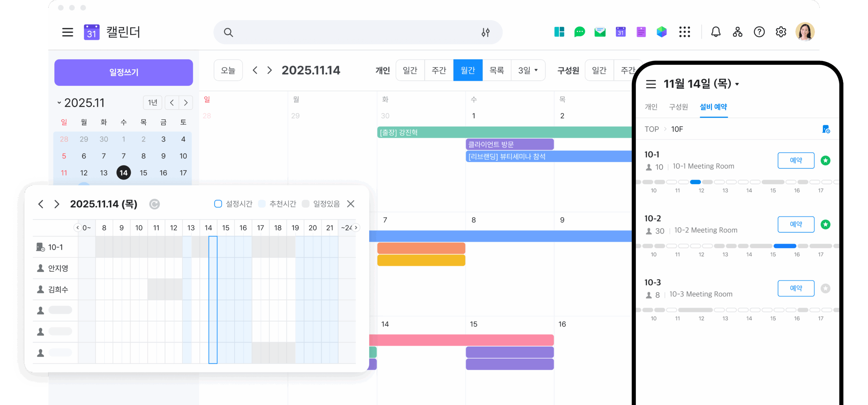The width and height of the screenshot is (868, 405).
Task: Click blue time segment on 10-1 timeline
Action: [x=695, y=182]
